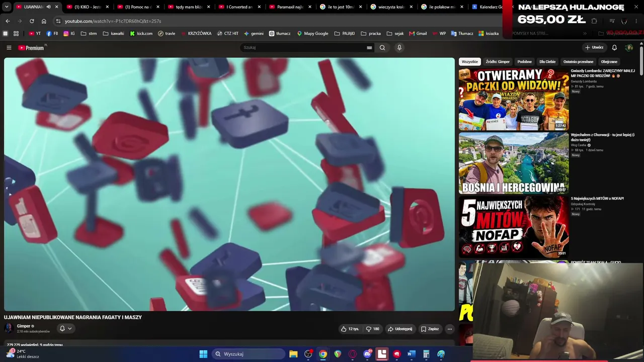
Task: Open the browser home page icon
Action: coord(44,21)
